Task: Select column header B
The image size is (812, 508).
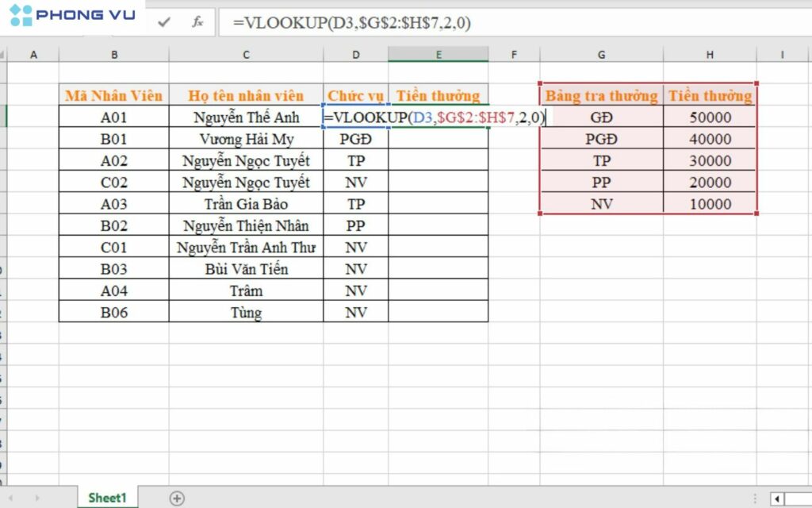Action: click(113, 54)
